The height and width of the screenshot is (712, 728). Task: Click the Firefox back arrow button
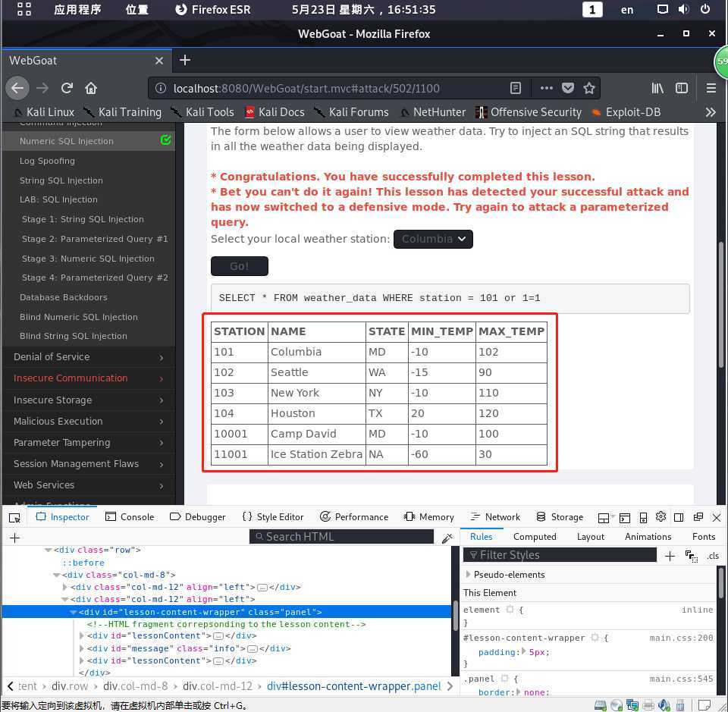click(x=17, y=88)
